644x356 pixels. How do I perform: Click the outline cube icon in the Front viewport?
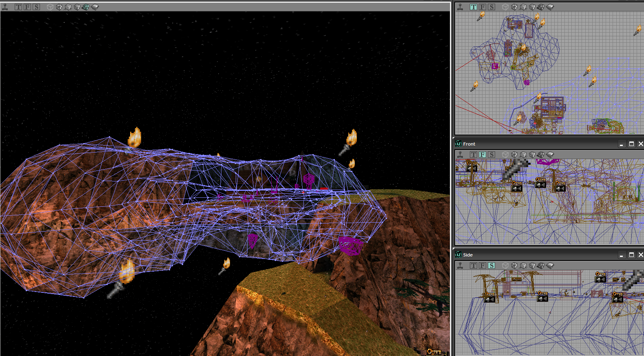click(505, 155)
